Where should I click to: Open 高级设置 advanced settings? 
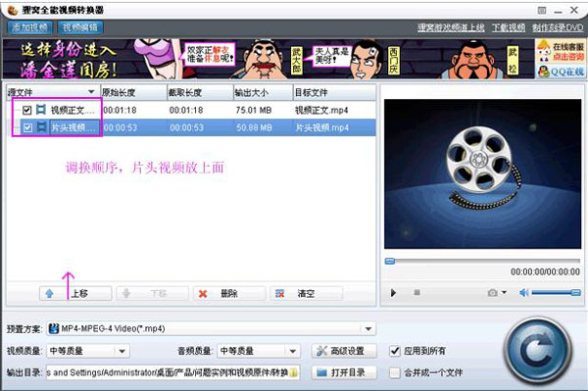coord(344,351)
